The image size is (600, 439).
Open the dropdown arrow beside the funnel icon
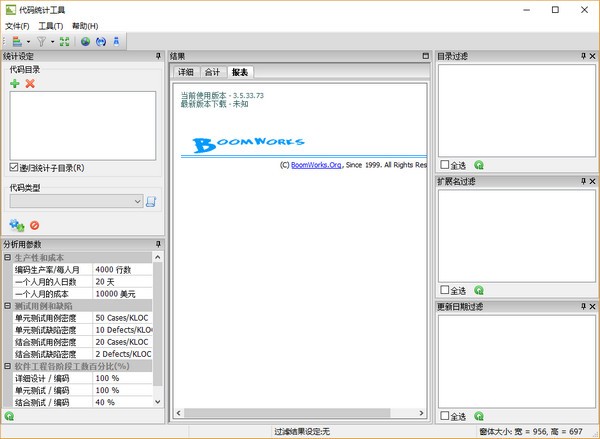(x=52, y=42)
